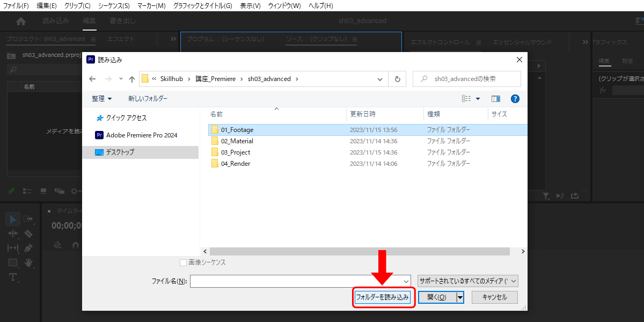The height and width of the screenshot is (322, 644).
Task: Open the エフェクト panel tab
Action: (x=121, y=39)
